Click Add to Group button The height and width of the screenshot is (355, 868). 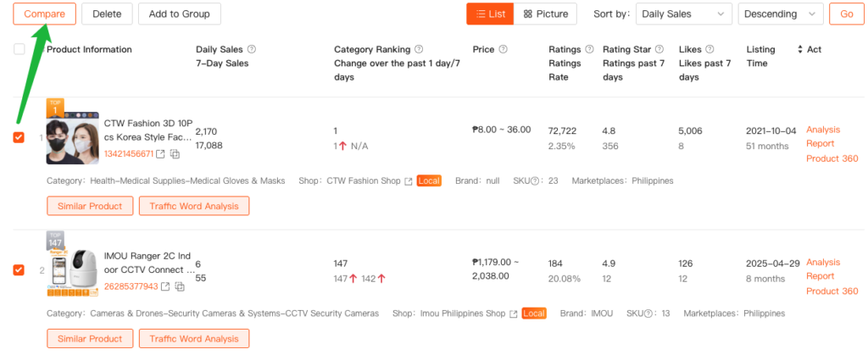(179, 14)
